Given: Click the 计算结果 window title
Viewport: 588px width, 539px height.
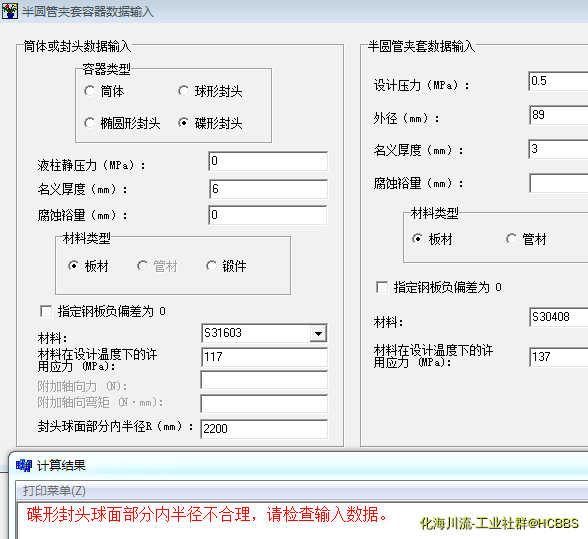Looking at the screenshot, I should [61, 465].
